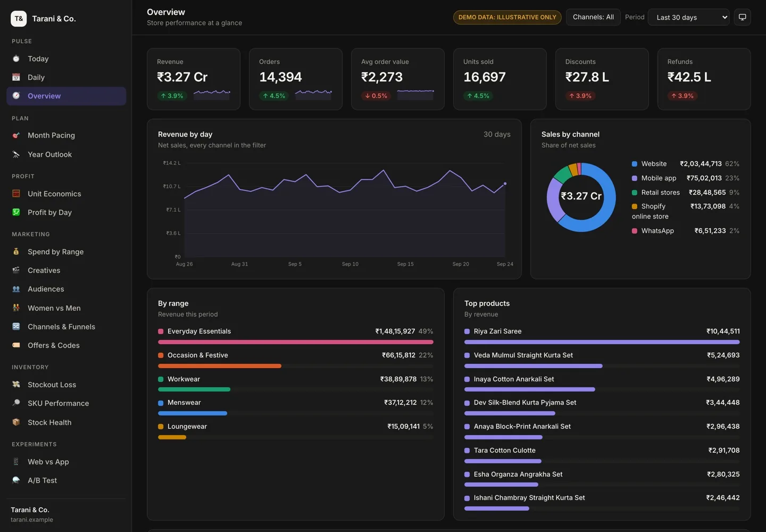The image size is (766, 532).
Task: Click the 30 days label on revenue chart
Action: [x=497, y=135]
